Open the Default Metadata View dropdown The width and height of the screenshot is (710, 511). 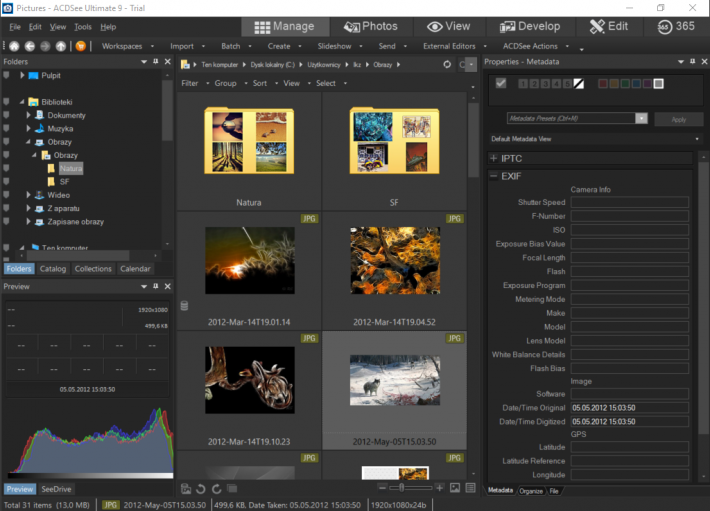tap(697, 139)
